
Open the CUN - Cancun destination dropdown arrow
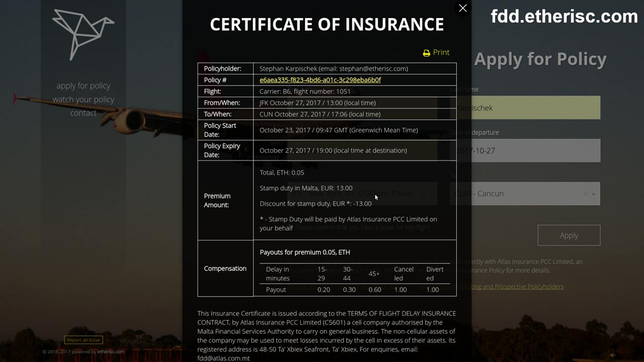point(594,194)
